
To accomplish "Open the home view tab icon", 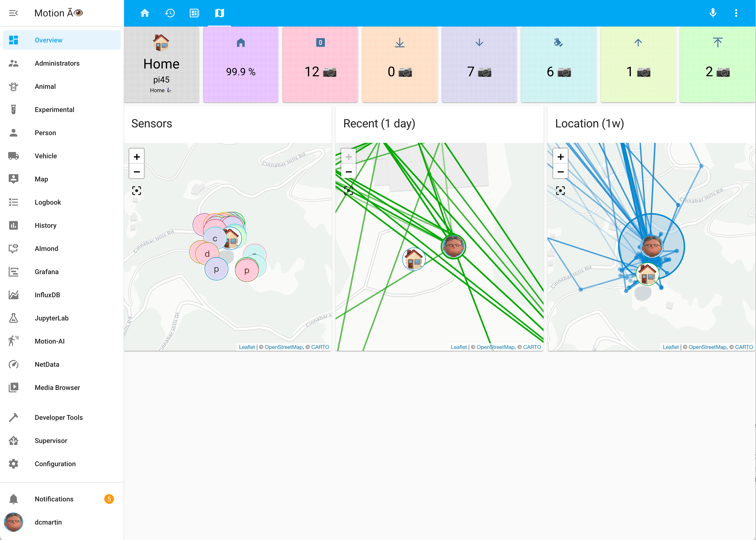I will click(145, 13).
